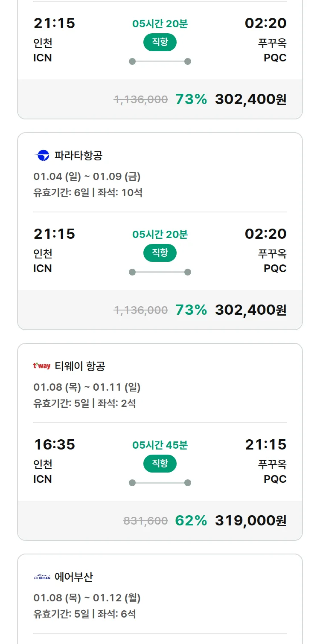Click the 62% discount label
The width and height of the screenshot is (320, 644).
pyautogui.click(x=191, y=521)
